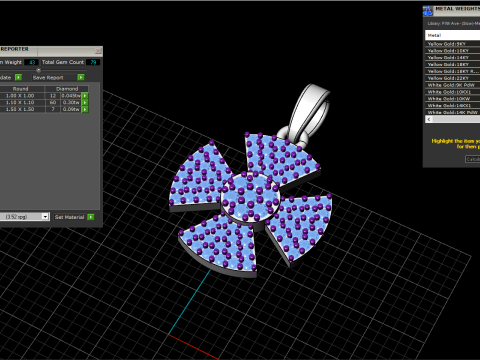
Task: Click Metal column header in list
Action: click(x=452, y=35)
